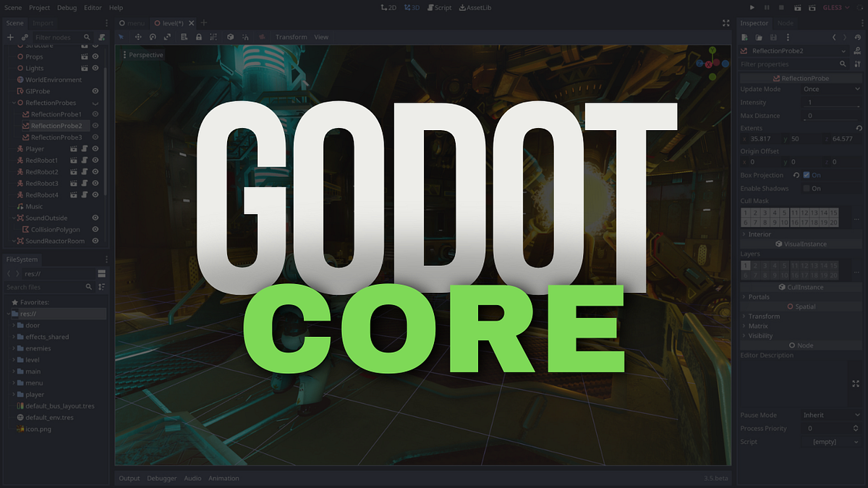Screen dimensions: 868x488
Task: Open the Transform menu in the viewport
Action: (292, 37)
